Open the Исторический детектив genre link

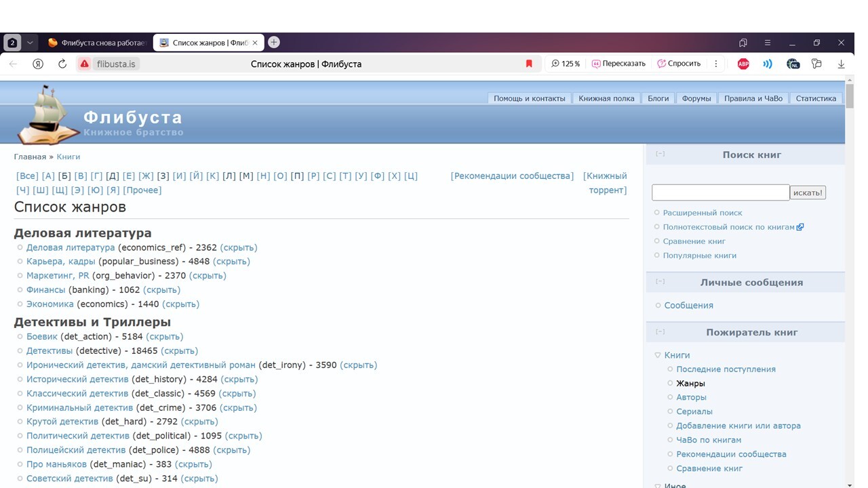pos(77,380)
